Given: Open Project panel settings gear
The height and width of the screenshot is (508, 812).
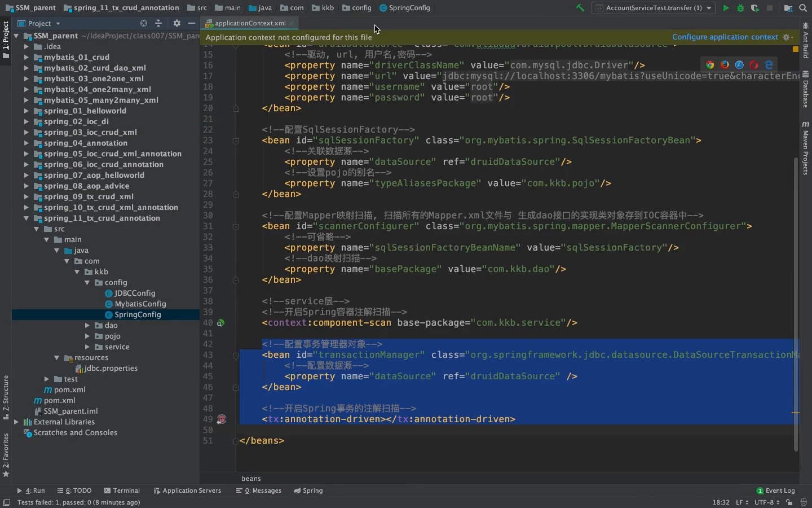Looking at the screenshot, I should click(x=177, y=23).
